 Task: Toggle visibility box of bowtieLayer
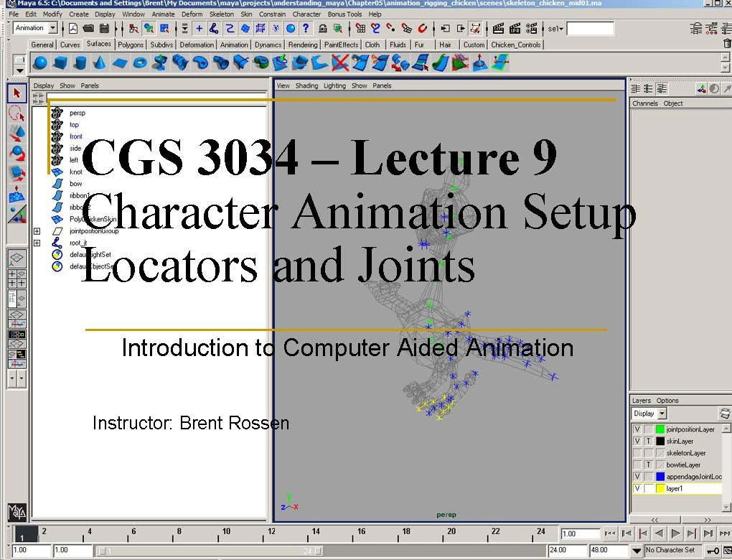pos(637,465)
